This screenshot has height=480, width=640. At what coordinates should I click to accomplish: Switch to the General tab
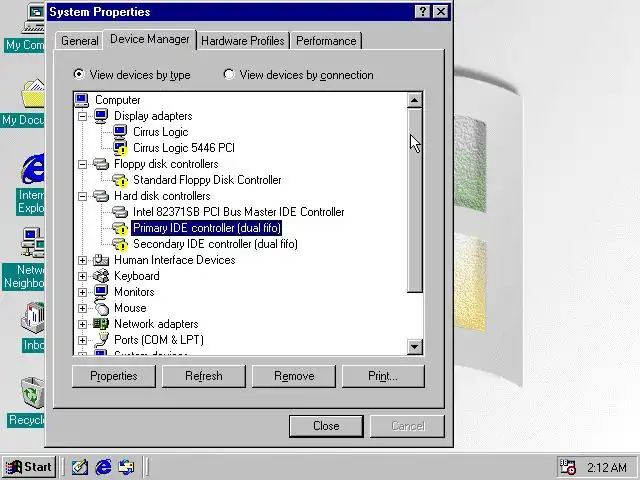80,41
